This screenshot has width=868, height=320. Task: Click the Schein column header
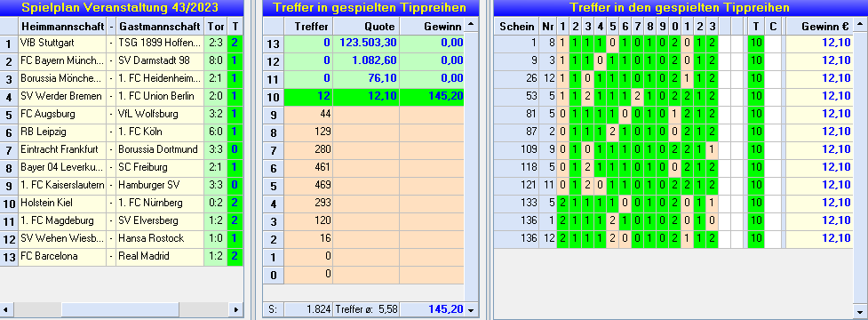point(516,26)
